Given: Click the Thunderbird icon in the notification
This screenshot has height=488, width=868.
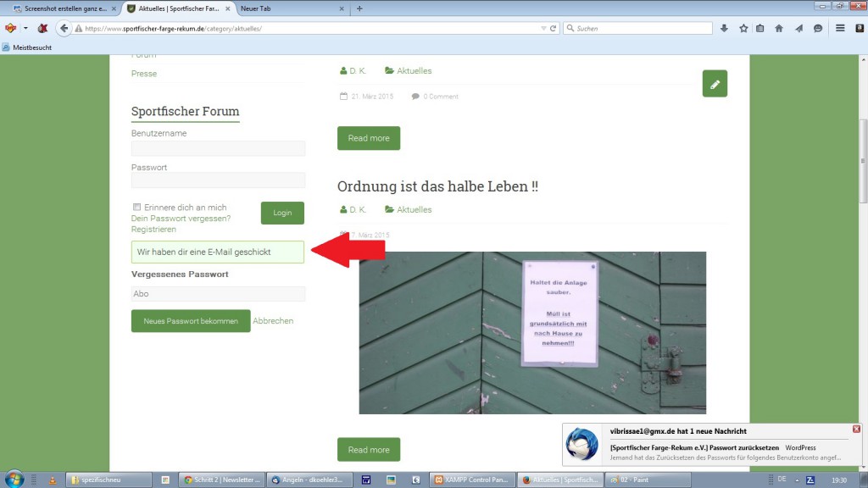Looking at the screenshot, I should pos(581,445).
